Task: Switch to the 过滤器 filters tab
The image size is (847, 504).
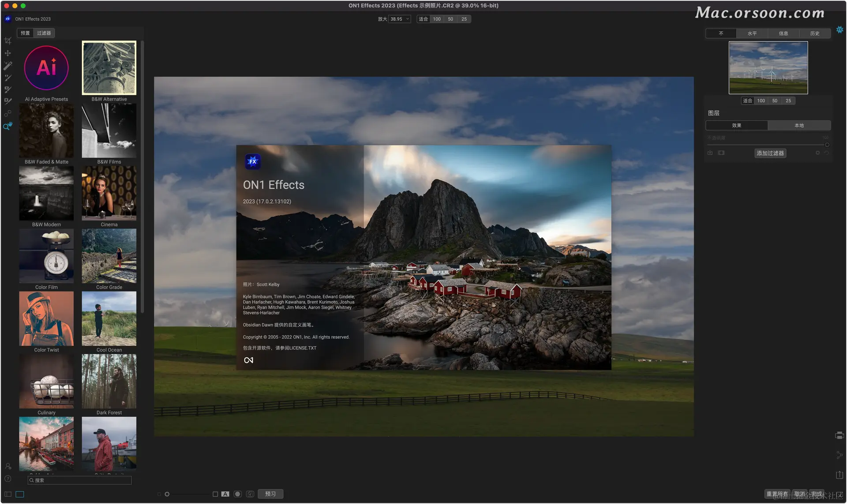Action: tap(44, 33)
